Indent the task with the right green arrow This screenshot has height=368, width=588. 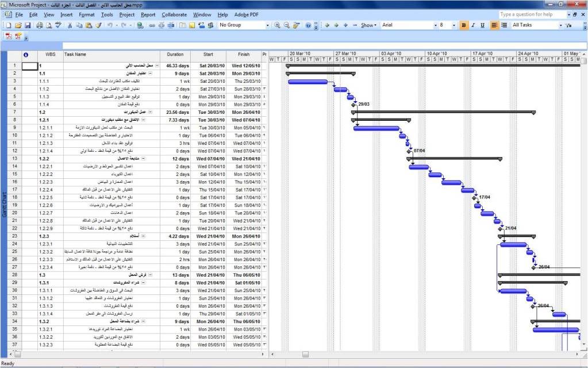click(336, 25)
